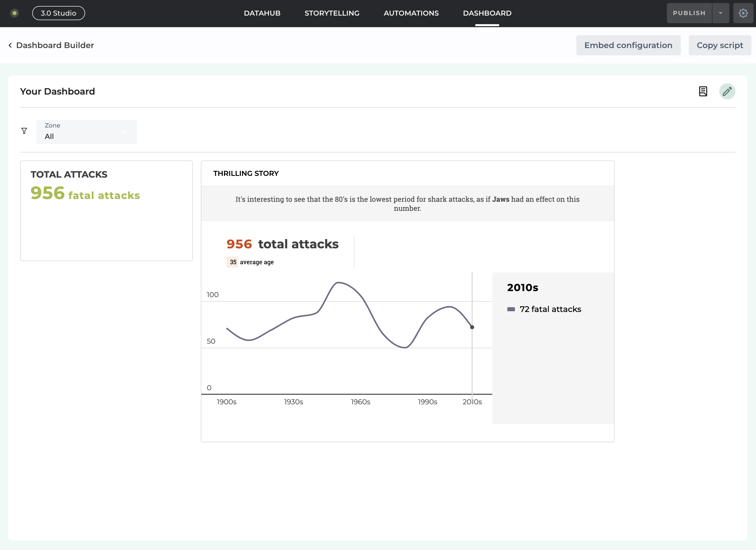
Task: Open the Storytelling tab
Action: pos(332,13)
